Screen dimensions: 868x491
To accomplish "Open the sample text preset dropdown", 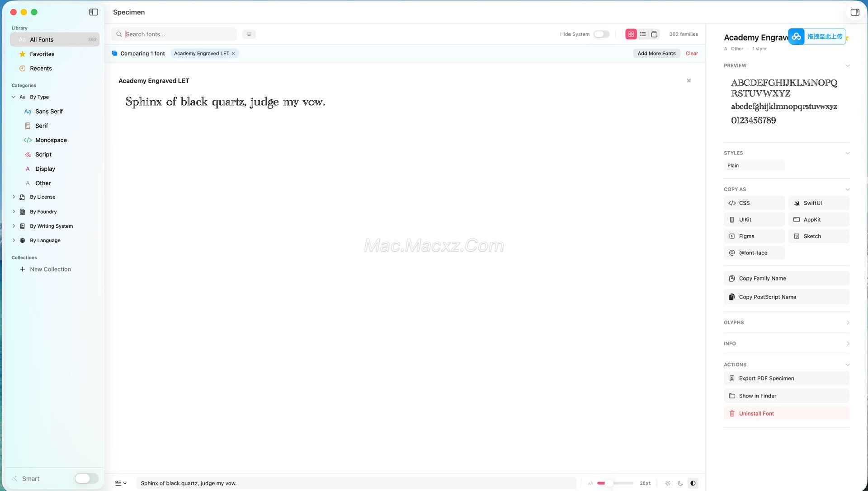I will coord(121,483).
